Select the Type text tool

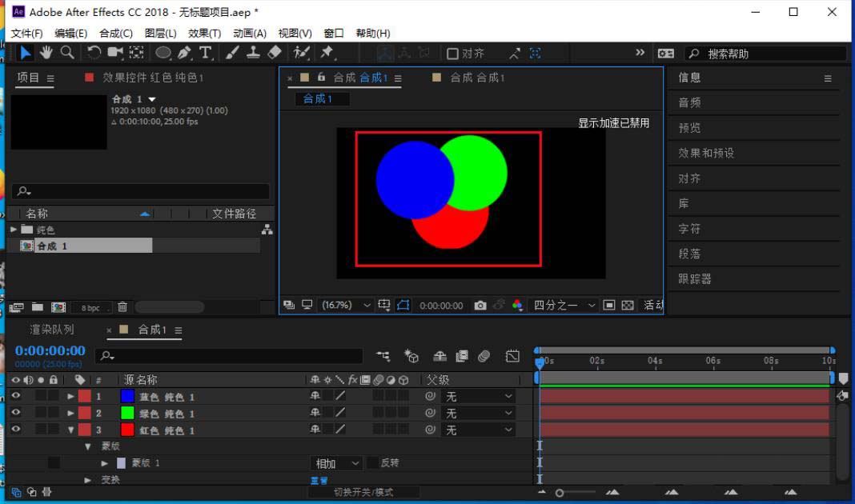click(x=206, y=53)
